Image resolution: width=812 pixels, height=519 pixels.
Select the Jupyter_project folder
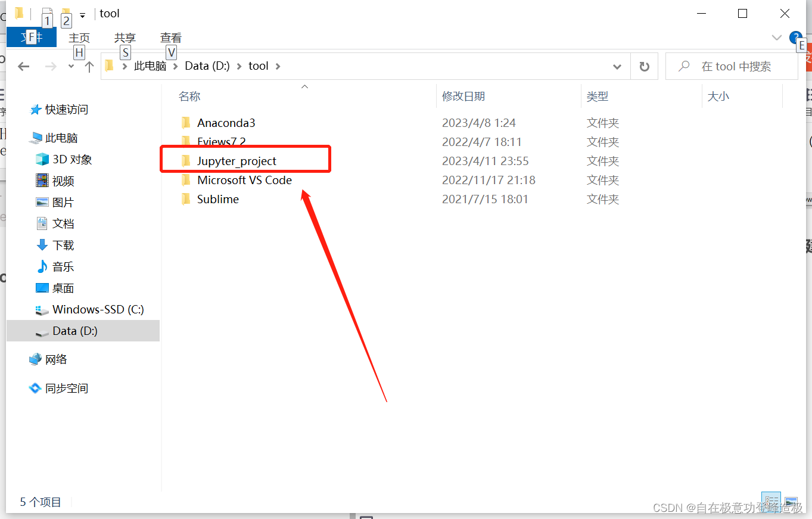pos(237,161)
